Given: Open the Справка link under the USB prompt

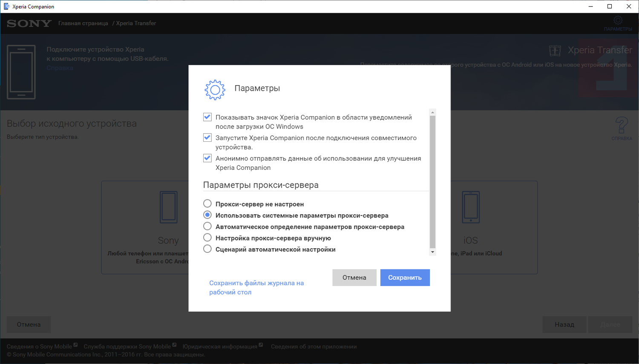Looking at the screenshot, I should point(60,68).
